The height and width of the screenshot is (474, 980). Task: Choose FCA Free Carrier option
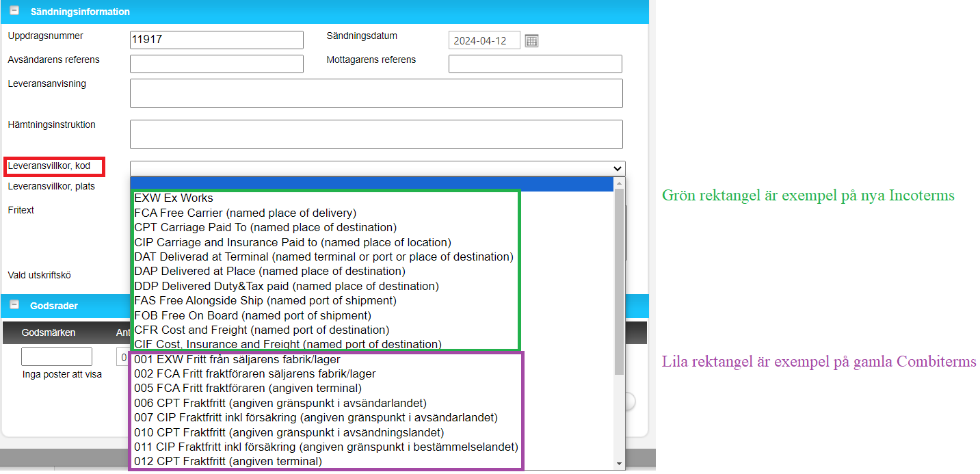click(x=245, y=213)
